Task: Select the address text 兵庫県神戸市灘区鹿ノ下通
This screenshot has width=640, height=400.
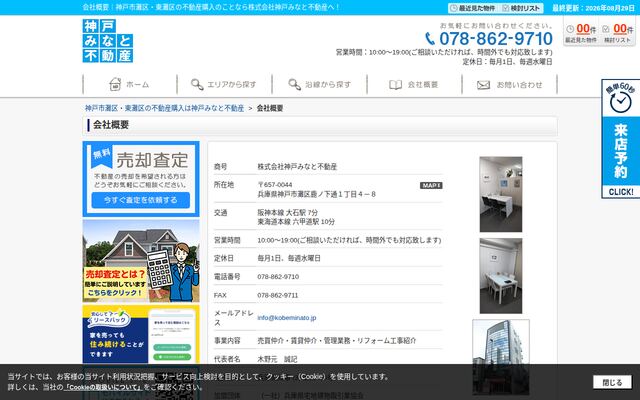Action: point(316,194)
